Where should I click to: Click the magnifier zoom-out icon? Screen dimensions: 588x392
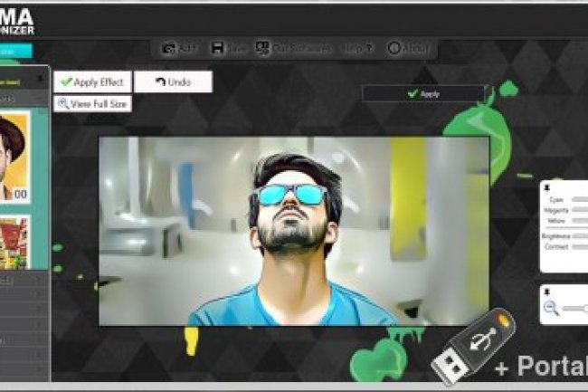[x=551, y=310]
